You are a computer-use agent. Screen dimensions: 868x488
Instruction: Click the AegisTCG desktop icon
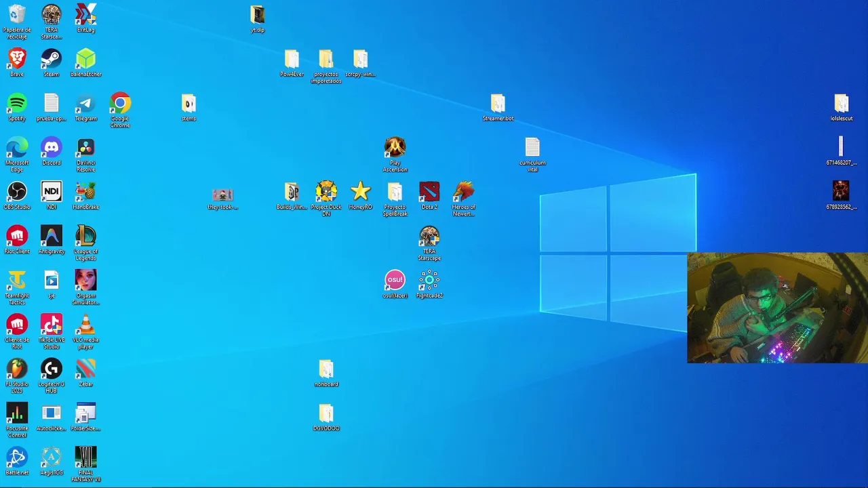(x=51, y=457)
